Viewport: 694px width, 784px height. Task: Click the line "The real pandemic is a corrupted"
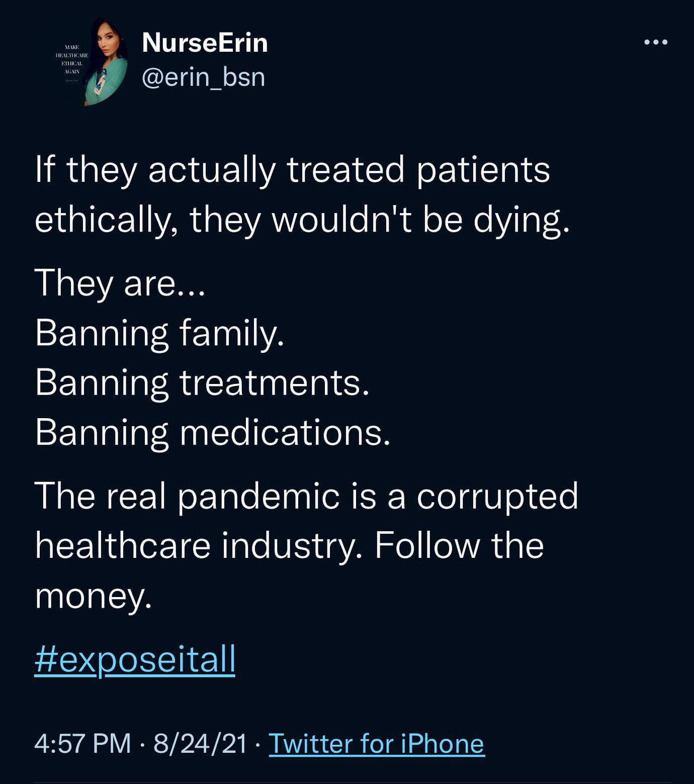[306, 496]
